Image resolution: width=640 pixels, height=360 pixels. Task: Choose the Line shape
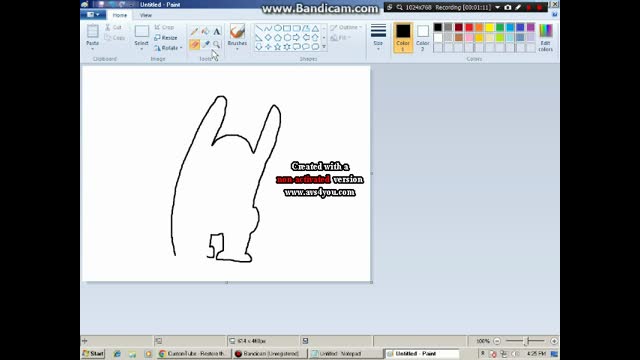click(x=259, y=29)
